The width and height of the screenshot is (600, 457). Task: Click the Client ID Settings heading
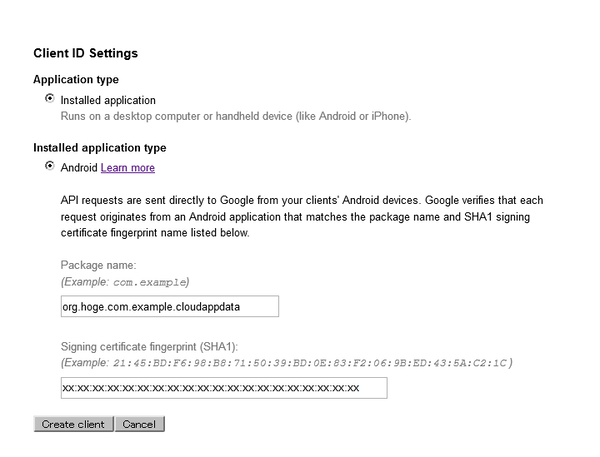click(85, 52)
